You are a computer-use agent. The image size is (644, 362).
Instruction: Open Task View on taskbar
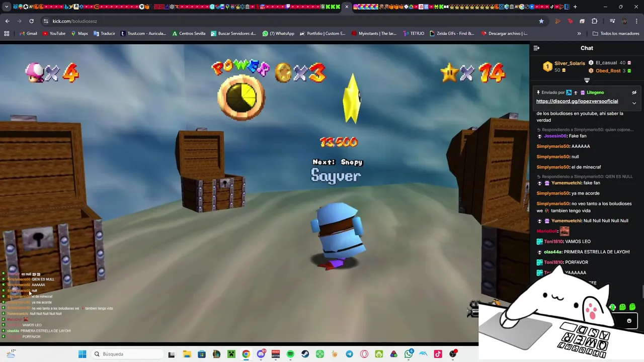172,354
